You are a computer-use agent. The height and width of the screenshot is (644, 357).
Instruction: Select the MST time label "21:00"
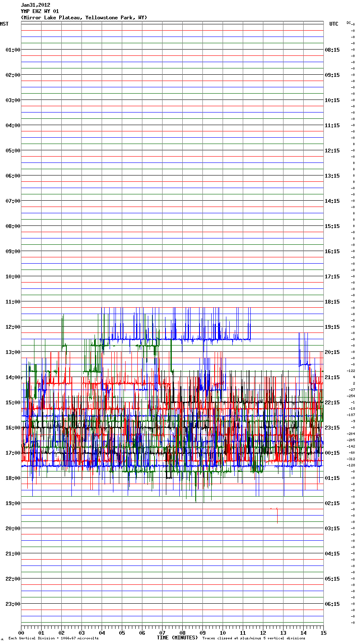pyautogui.click(x=13, y=554)
